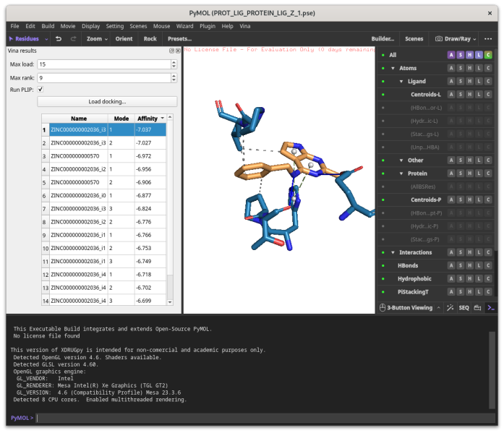Click the undo arrow in toolbar
Image resolution: width=504 pixels, height=433 pixels.
point(59,39)
